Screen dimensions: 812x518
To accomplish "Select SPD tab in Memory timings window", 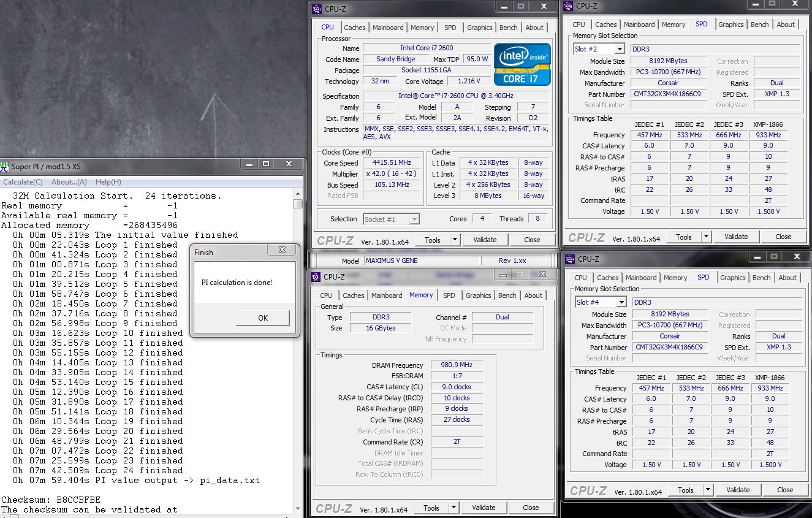I will point(449,295).
